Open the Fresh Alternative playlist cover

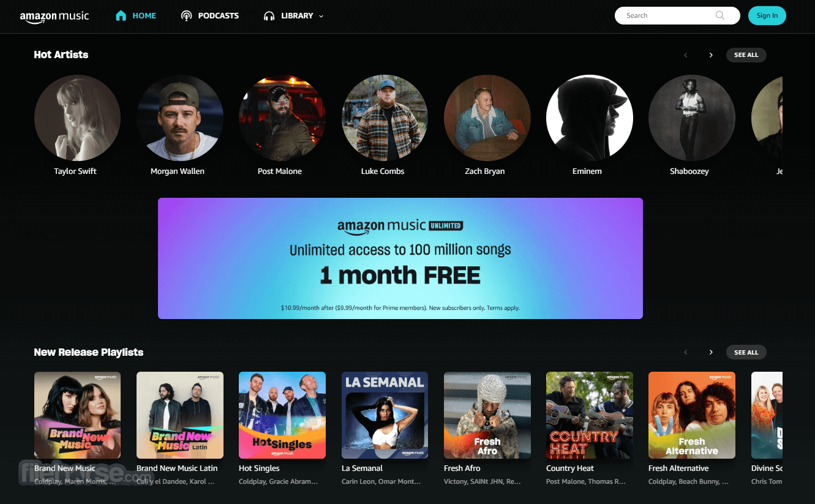[691, 415]
